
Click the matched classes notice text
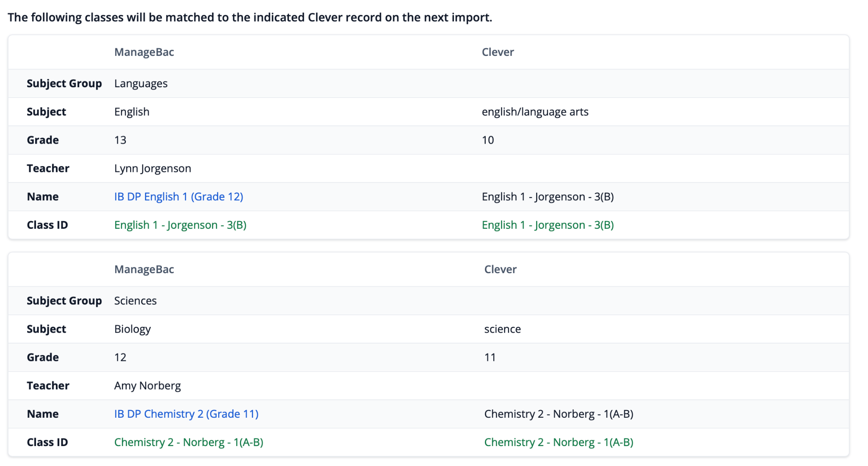click(x=250, y=17)
